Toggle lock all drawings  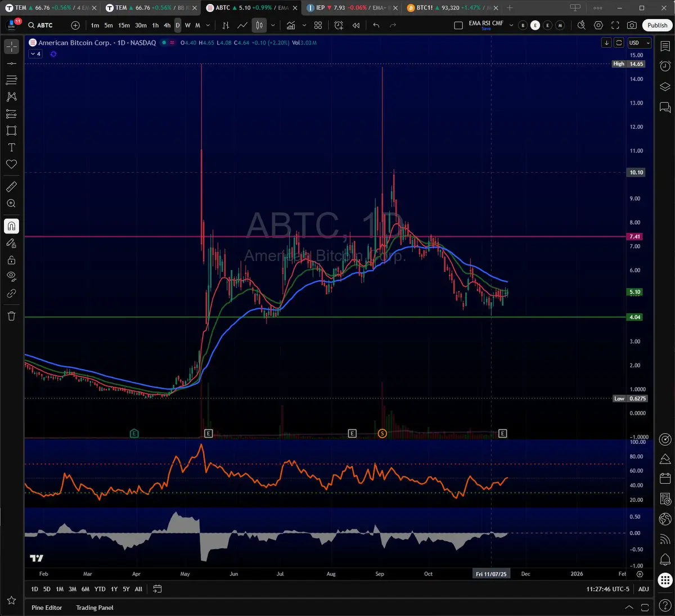point(11,260)
